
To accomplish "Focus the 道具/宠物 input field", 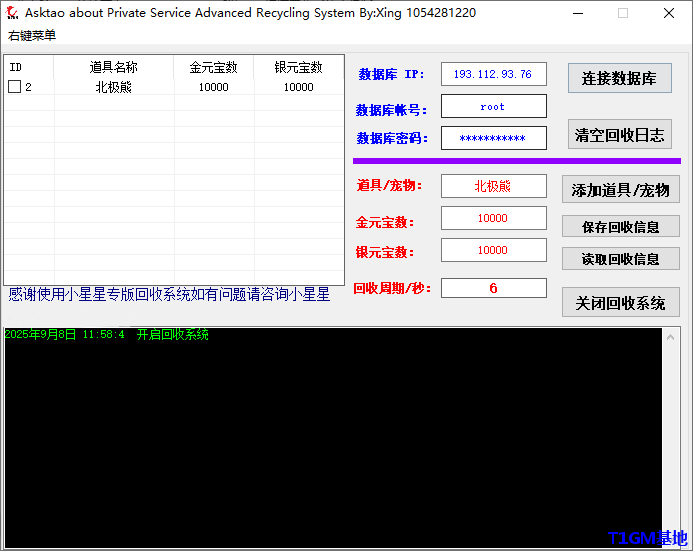I will point(494,186).
